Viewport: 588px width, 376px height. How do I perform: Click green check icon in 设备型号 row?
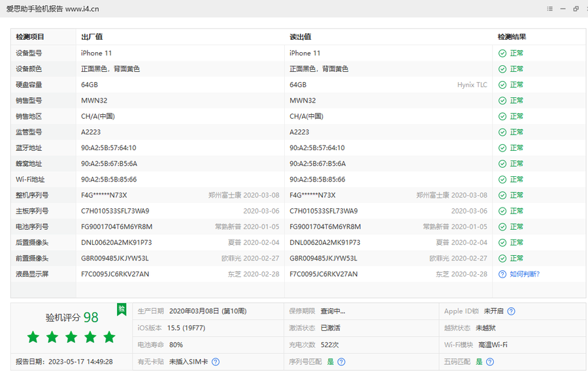(502, 54)
